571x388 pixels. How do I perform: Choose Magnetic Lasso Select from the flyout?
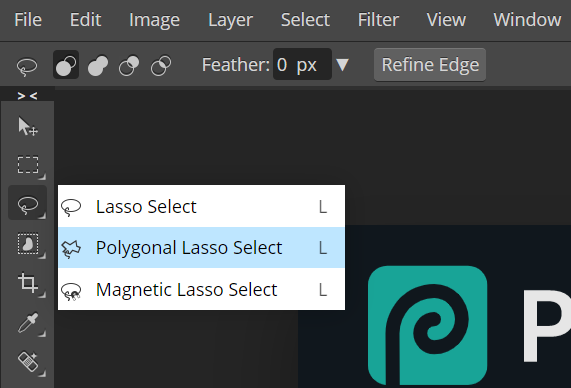(x=201, y=289)
